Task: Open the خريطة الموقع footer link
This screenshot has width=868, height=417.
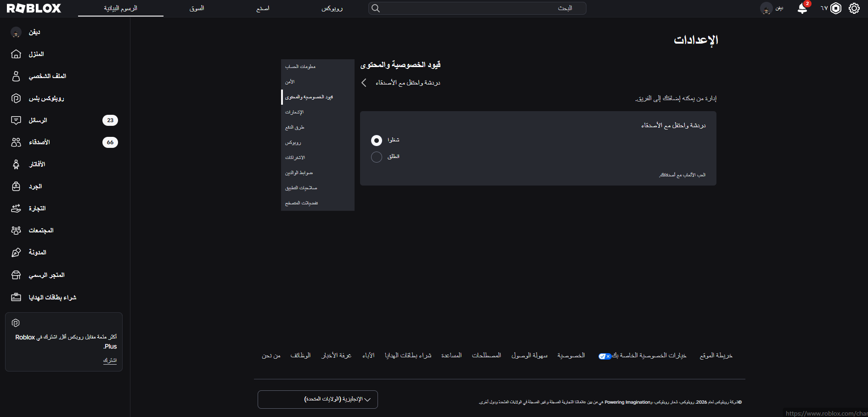Action: 716,355
